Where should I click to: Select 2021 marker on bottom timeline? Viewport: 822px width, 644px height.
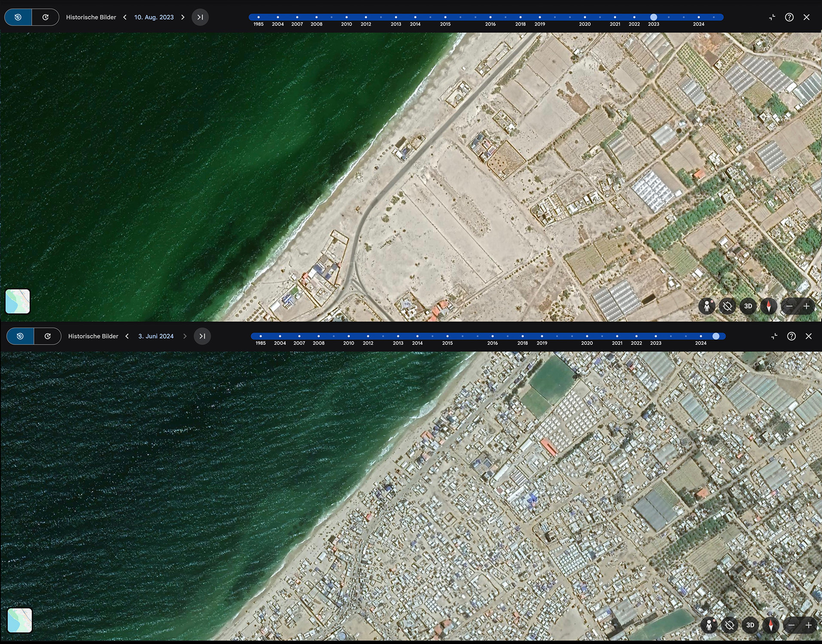coord(617,336)
